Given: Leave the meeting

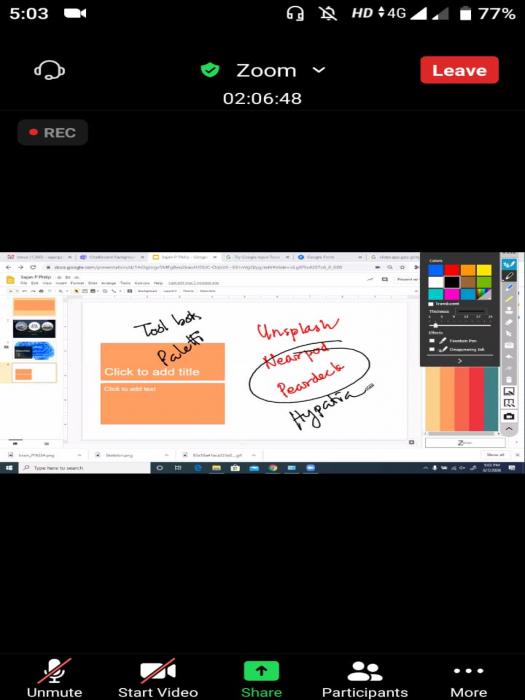Looking at the screenshot, I should [459, 70].
